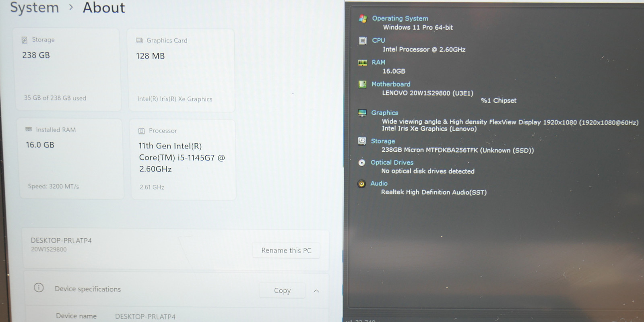Click the Audio speaker icon in Speccy
Image resolution: width=644 pixels, height=322 pixels.
[361, 184]
